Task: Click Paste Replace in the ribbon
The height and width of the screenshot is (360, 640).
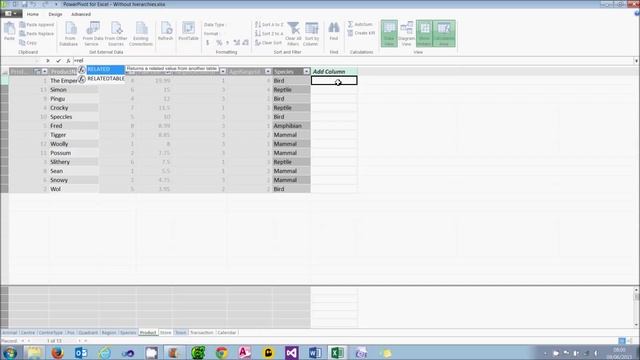Action: pos(37,33)
